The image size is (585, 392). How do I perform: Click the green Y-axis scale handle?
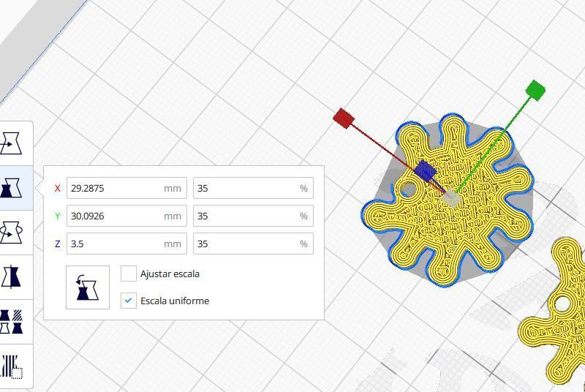(x=535, y=90)
